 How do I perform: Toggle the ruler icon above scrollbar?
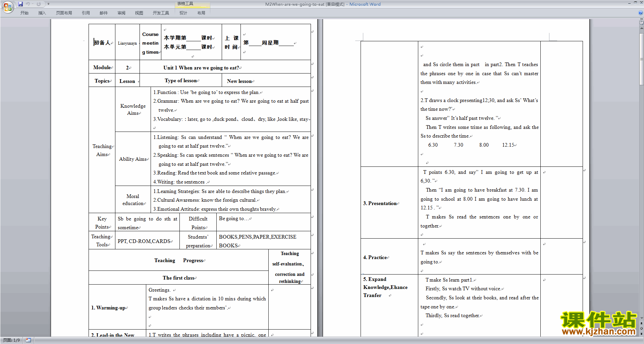(x=641, y=23)
